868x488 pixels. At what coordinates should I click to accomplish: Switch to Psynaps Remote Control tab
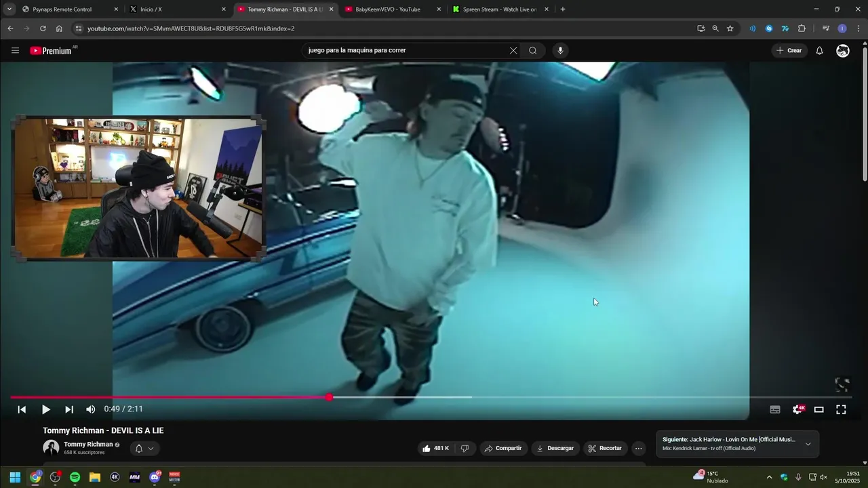[69, 9]
